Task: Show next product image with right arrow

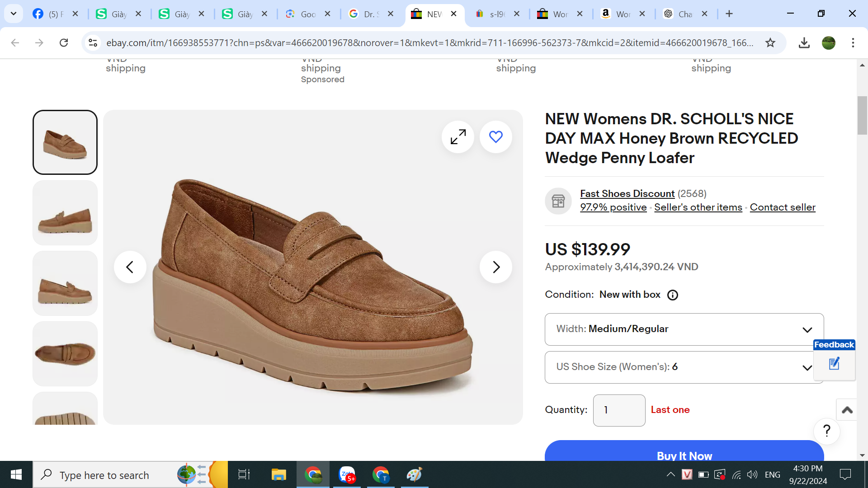Action: pos(495,267)
